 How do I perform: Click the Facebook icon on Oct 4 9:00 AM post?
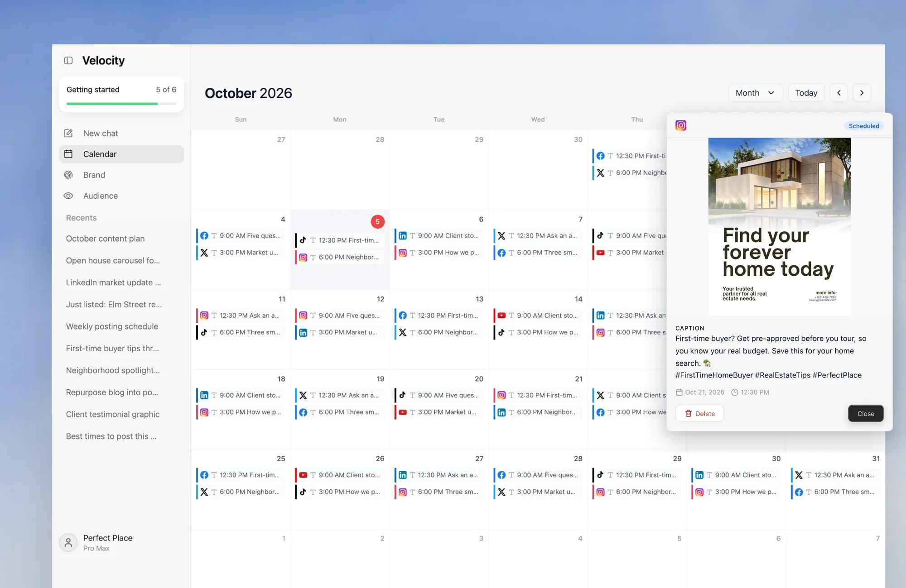[x=204, y=235]
